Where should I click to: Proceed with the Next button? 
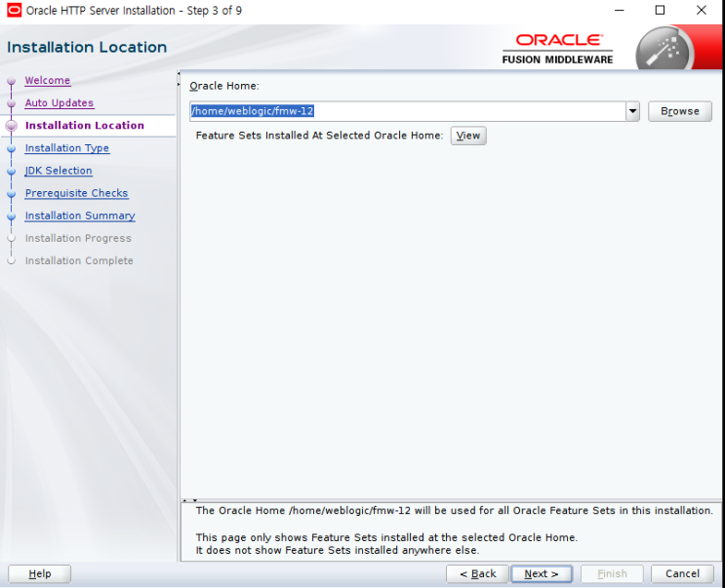tap(542, 573)
